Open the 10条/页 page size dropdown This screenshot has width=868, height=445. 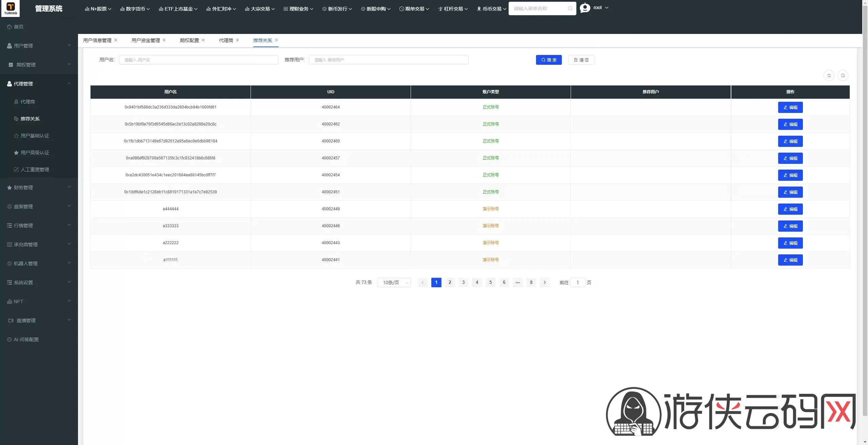pyautogui.click(x=394, y=283)
